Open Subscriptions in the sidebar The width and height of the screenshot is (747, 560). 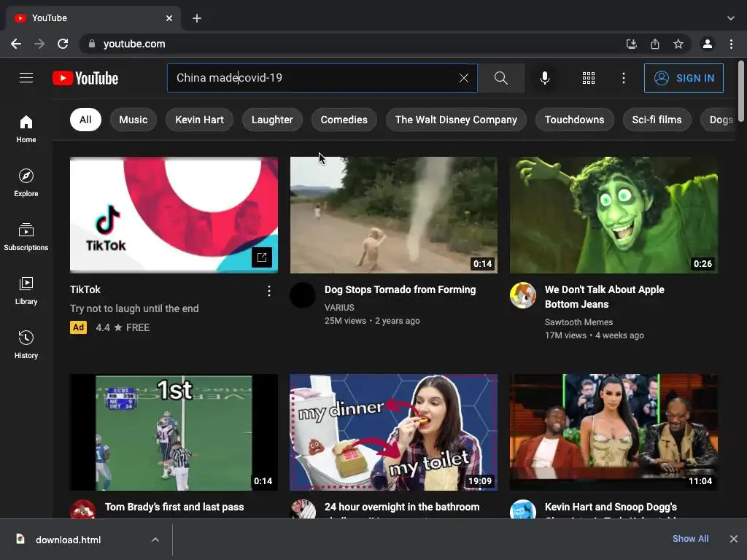tap(26, 237)
